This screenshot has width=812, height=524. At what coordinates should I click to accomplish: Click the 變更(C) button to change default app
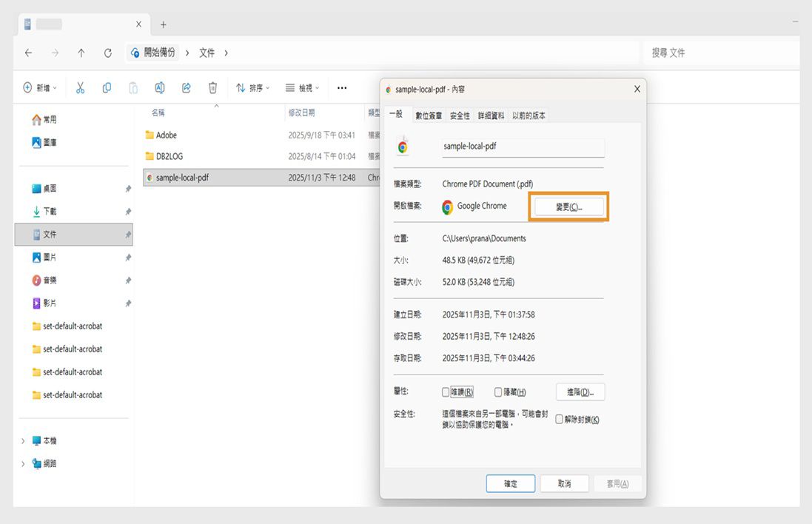click(568, 208)
